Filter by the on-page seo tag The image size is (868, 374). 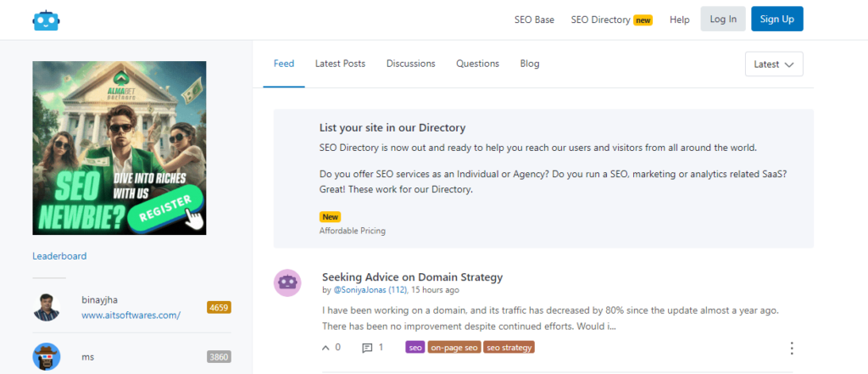pyautogui.click(x=453, y=347)
